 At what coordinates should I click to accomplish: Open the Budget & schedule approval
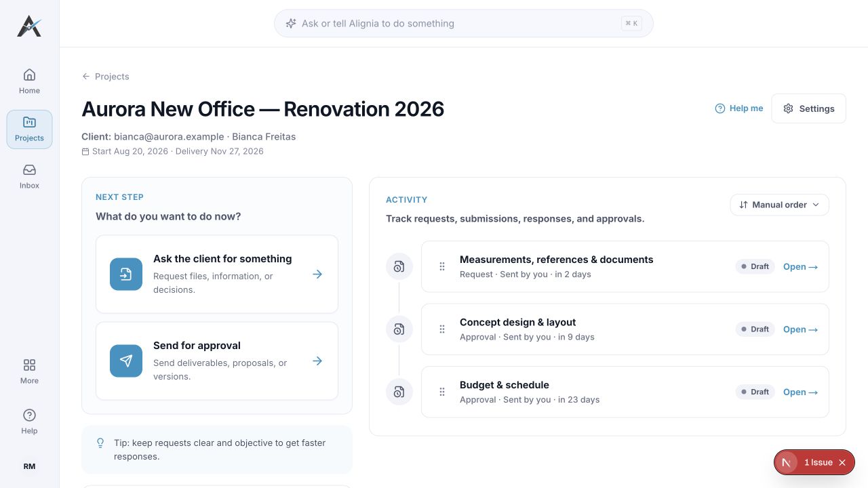tap(801, 392)
